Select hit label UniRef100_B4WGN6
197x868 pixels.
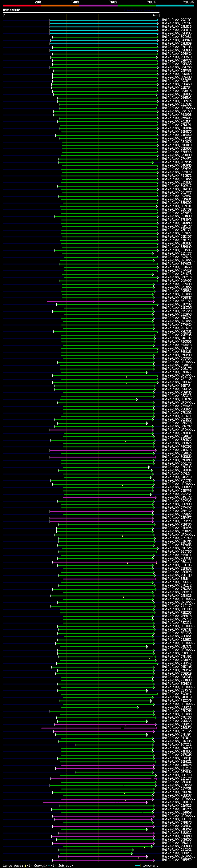point(177,165)
